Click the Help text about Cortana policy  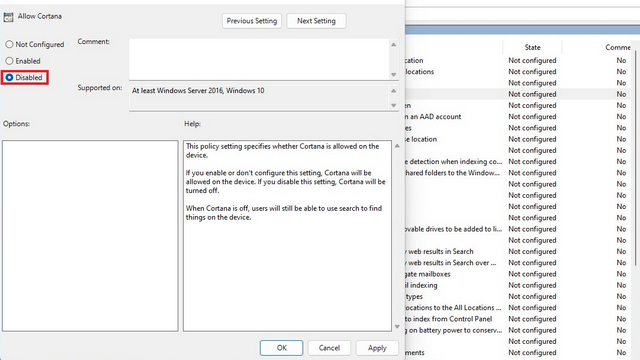[285, 182]
